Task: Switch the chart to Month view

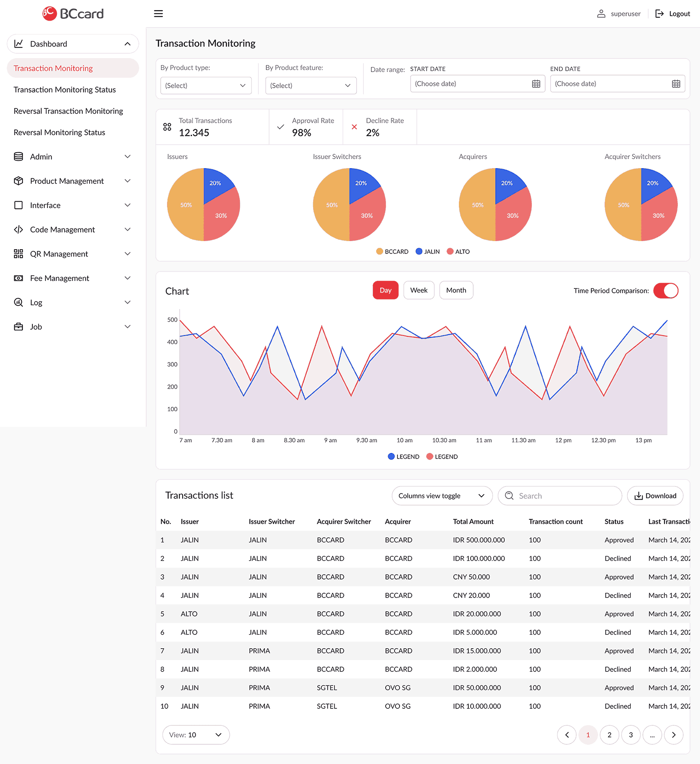Action: 456,290
